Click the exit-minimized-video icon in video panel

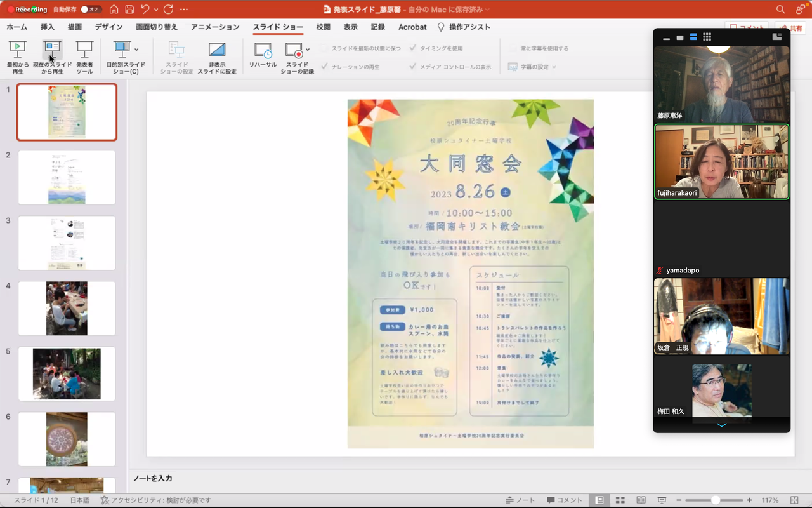coord(777,37)
